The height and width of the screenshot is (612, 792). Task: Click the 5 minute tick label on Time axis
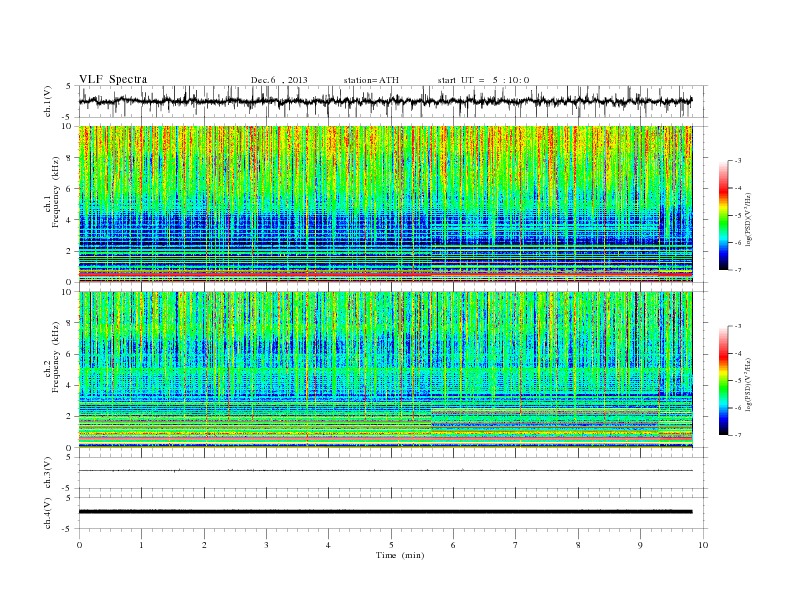391,545
